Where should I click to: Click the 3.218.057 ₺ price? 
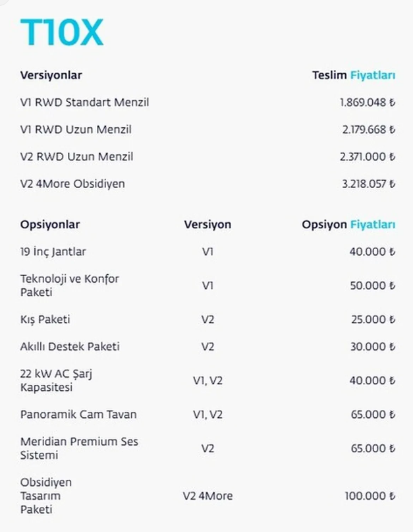tap(369, 183)
